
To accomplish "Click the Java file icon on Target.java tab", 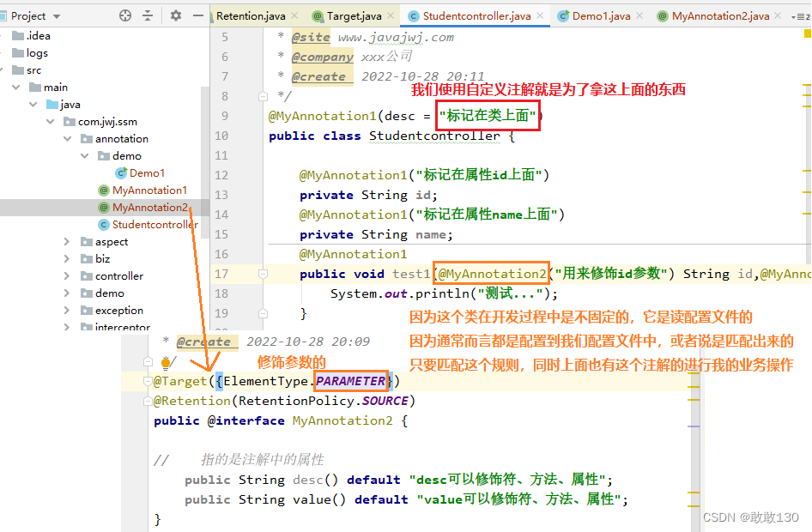I will coord(318,15).
